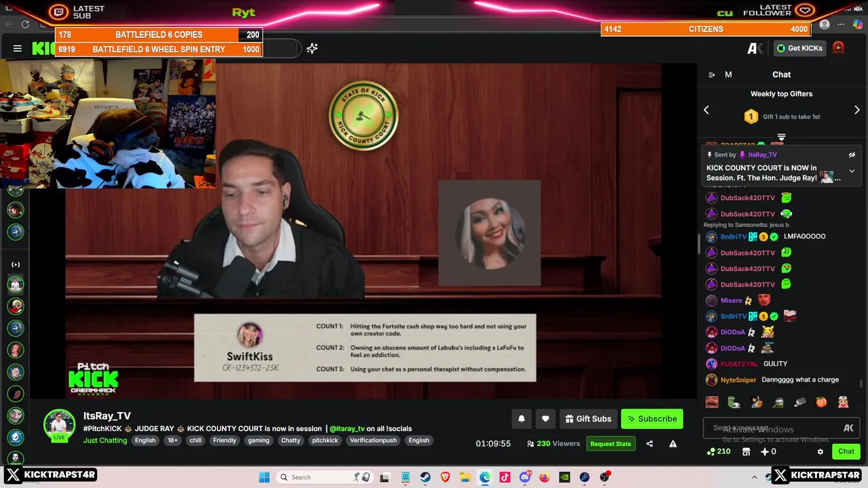This screenshot has height=488, width=868.
Task: Click the sparkle 0 KICKs counter
Action: coord(768,451)
